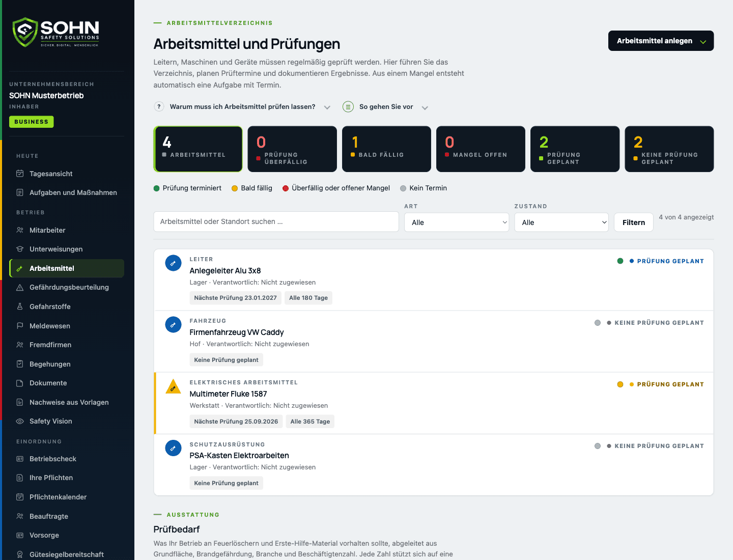The image size is (733, 560).
Task: Click green status dot on Anlegeleiter row
Action: [x=620, y=261]
